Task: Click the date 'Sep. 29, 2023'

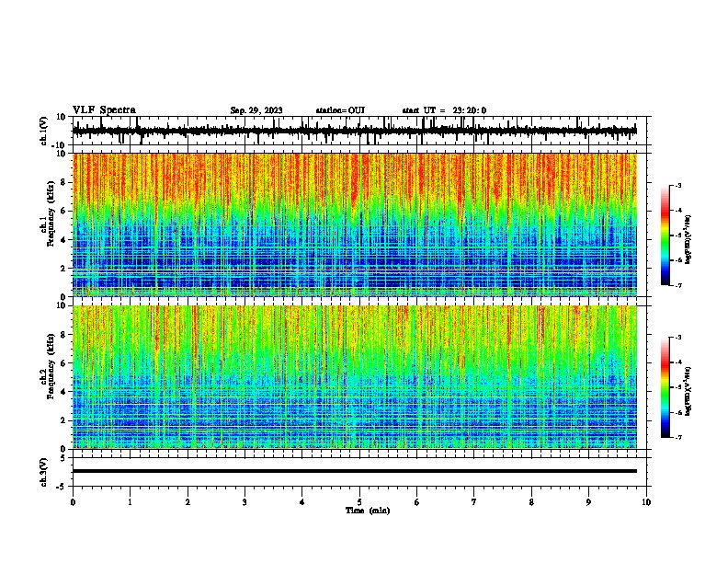Action: (x=256, y=110)
